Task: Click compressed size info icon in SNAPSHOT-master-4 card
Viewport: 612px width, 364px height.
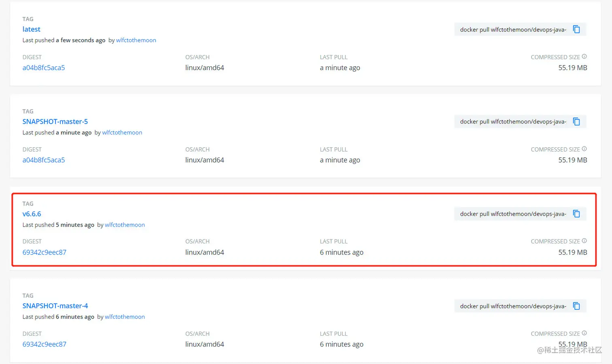Action: pos(584,333)
